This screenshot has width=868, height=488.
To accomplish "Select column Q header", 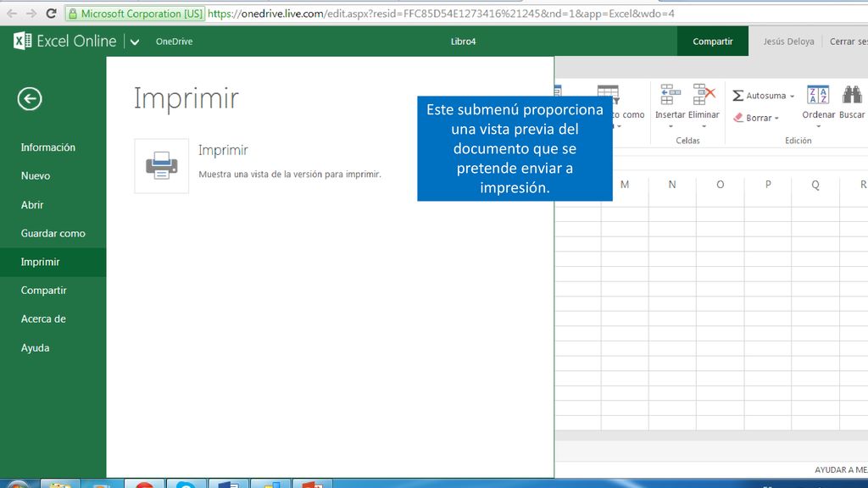I will tap(815, 185).
